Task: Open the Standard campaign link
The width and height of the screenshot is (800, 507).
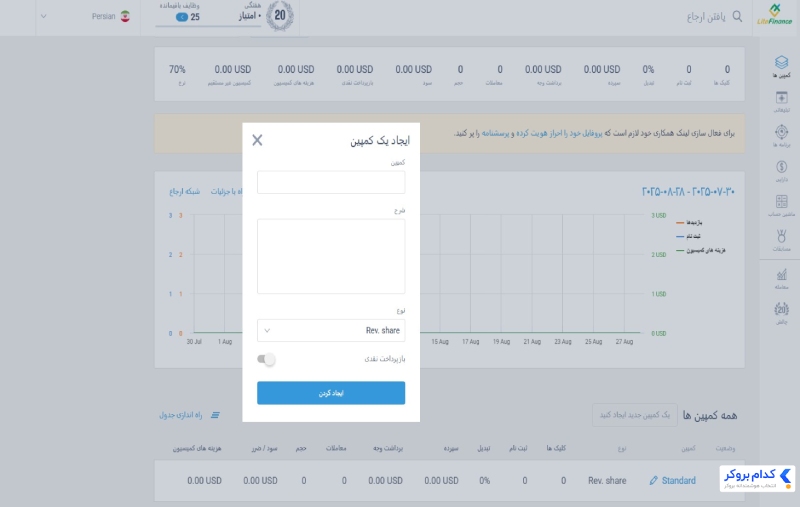Action: 679,480
